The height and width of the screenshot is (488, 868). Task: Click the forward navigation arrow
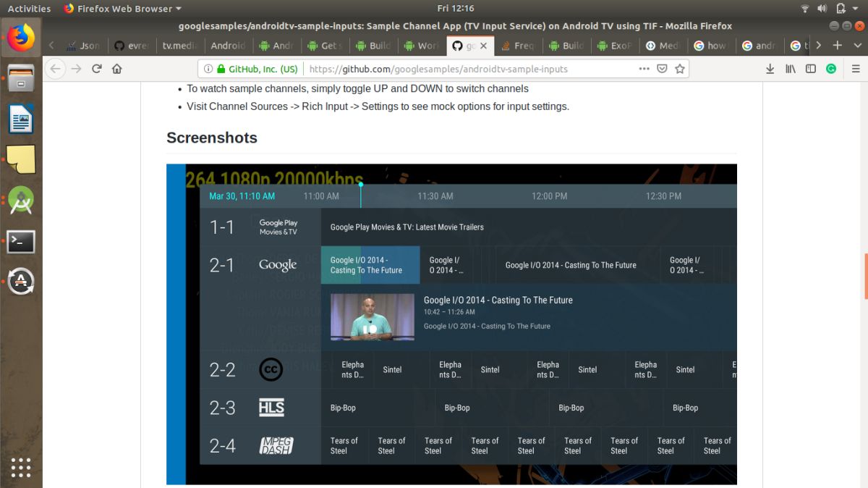pos(77,69)
